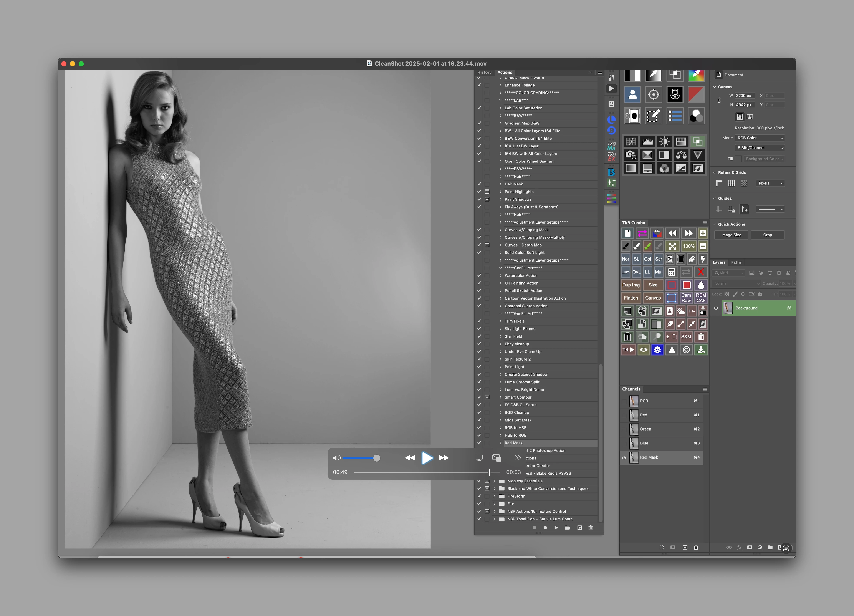Click the paperclip icon in TK9 Combo
Screen dimensions: 854x616
click(692, 259)
